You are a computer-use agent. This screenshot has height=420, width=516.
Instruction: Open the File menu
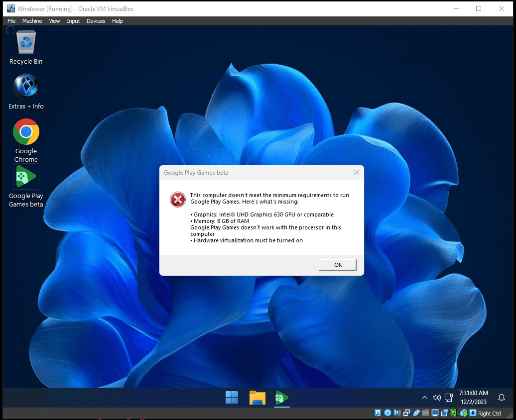pos(11,21)
